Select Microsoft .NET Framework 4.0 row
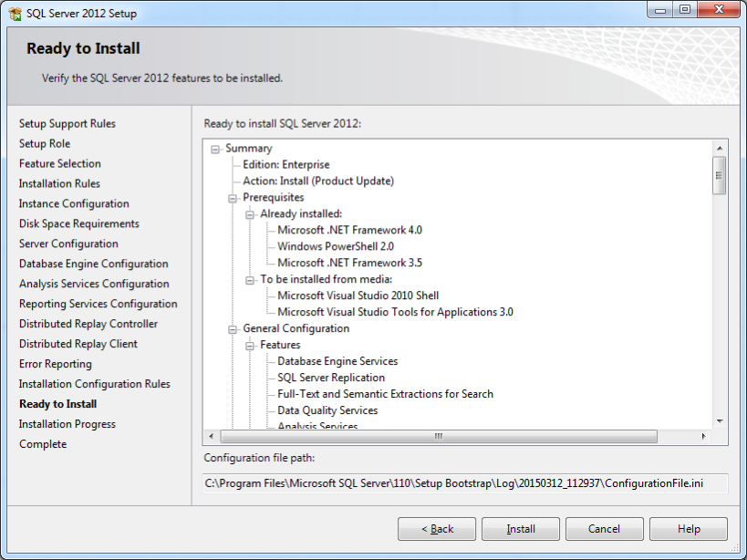This screenshot has width=747, height=560. pyautogui.click(x=349, y=230)
